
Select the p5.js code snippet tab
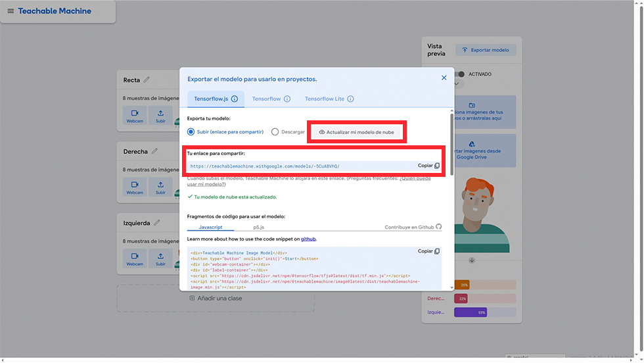[x=259, y=227]
